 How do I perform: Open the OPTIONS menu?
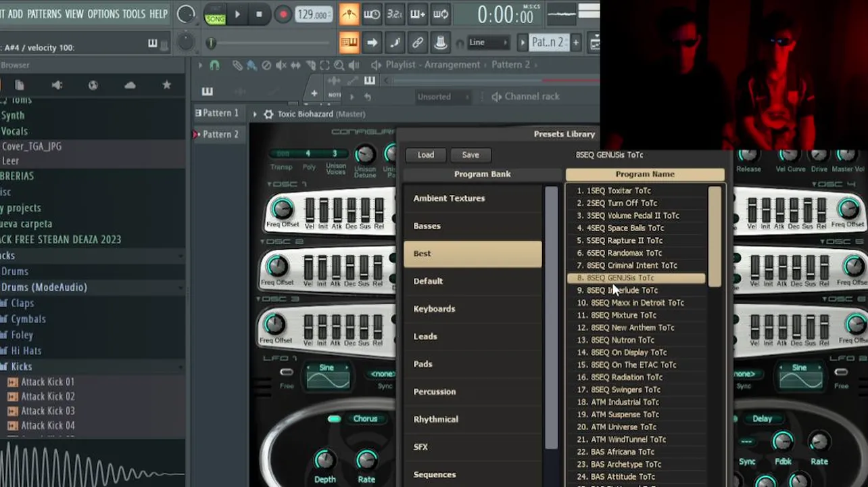click(103, 14)
